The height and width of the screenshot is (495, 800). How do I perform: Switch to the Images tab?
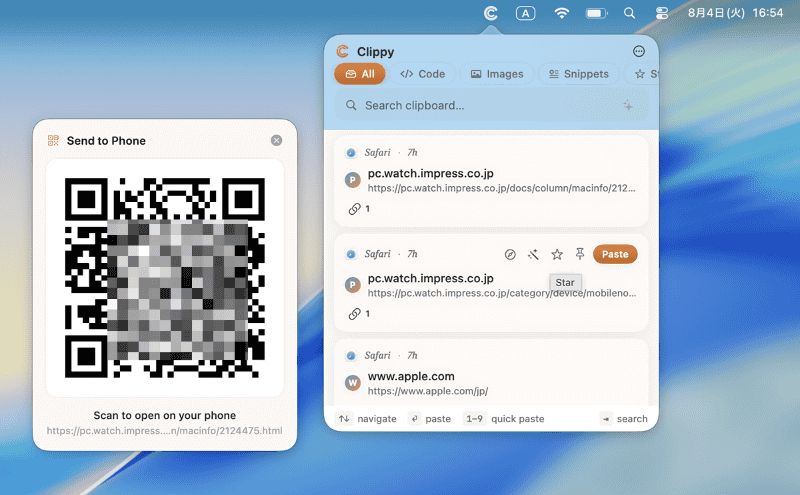(497, 74)
